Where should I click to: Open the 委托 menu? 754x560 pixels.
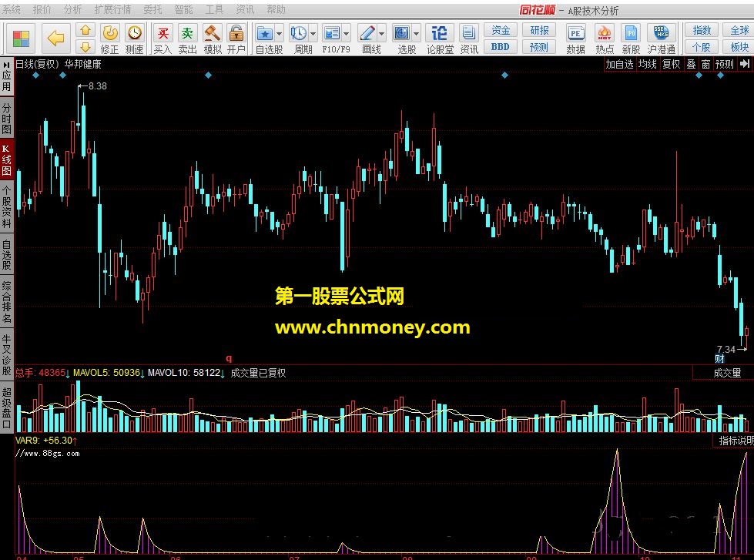click(152, 9)
